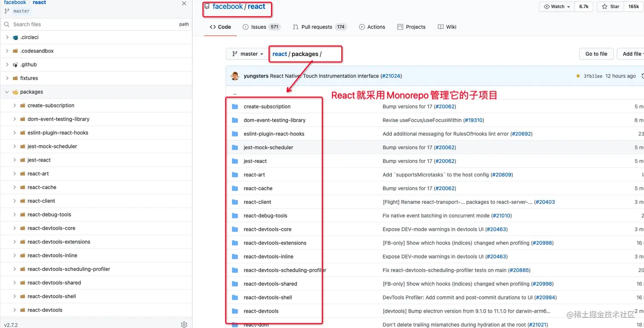Open pull request #20984 link
Image resolution: width=644 pixels, height=328 pixels.
[x=546, y=297]
